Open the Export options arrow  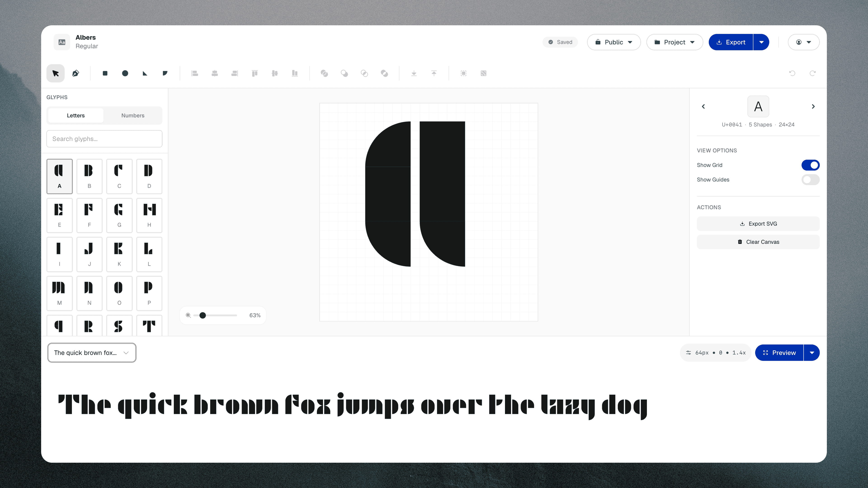(x=761, y=42)
